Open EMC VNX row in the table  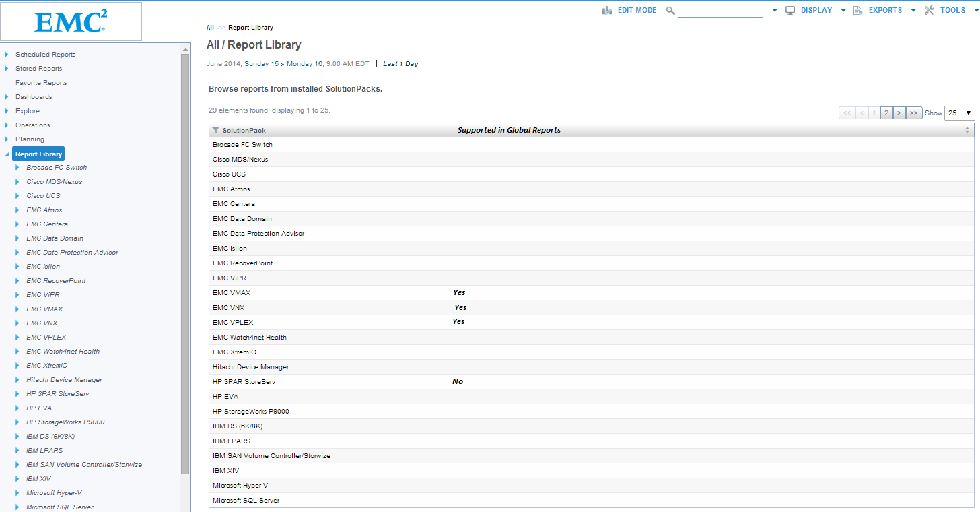pos(592,308)
